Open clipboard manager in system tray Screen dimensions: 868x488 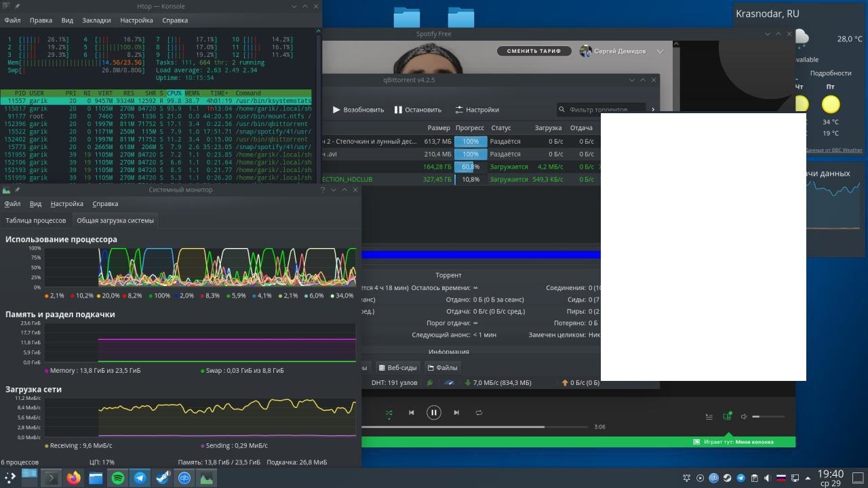tap(754, 478)
